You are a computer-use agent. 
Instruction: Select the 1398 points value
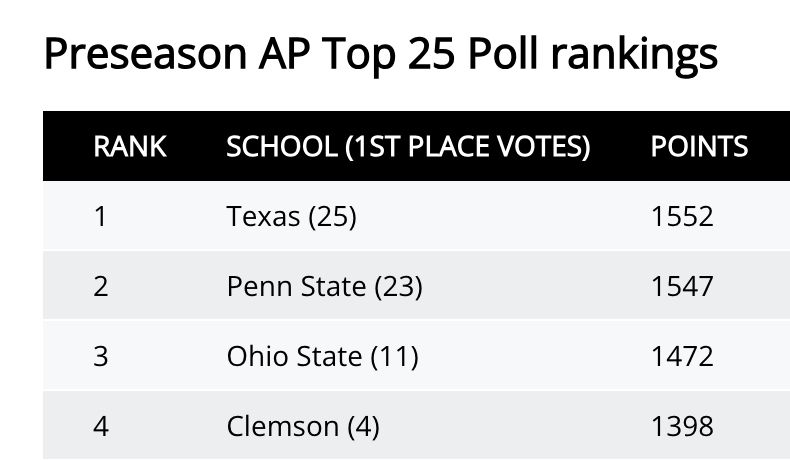(682, 426)
